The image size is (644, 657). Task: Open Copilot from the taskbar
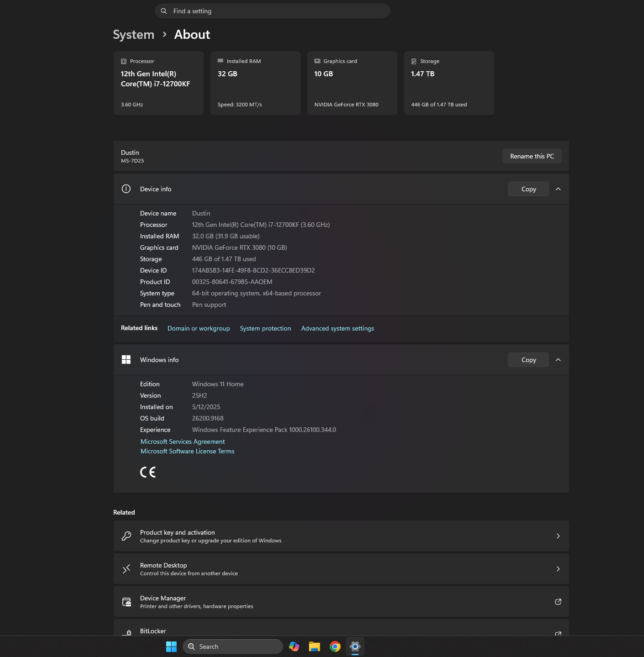294,646
